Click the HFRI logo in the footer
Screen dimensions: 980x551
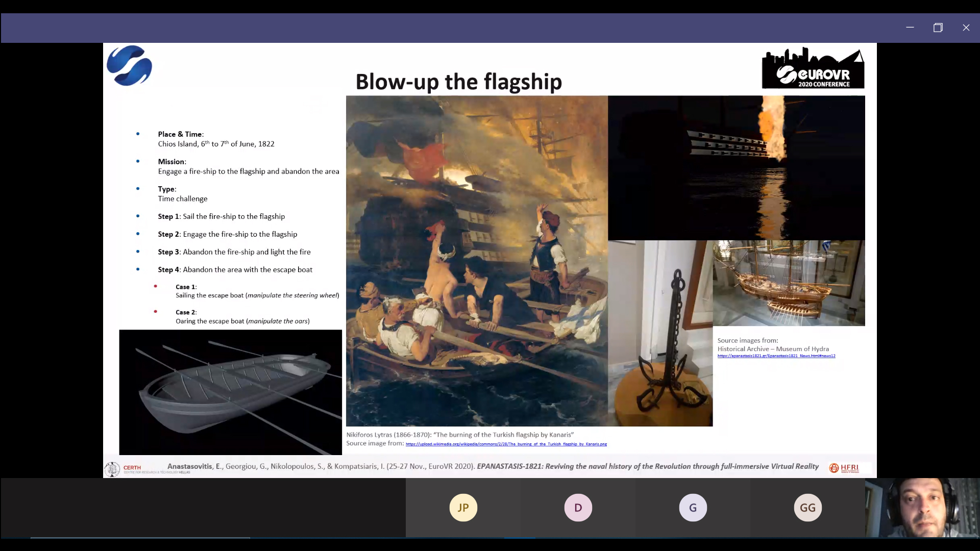pos(844,468)
